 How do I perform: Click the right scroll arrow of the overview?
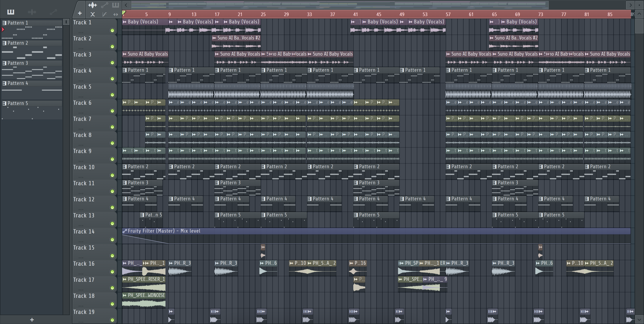(x=631, y=5)
